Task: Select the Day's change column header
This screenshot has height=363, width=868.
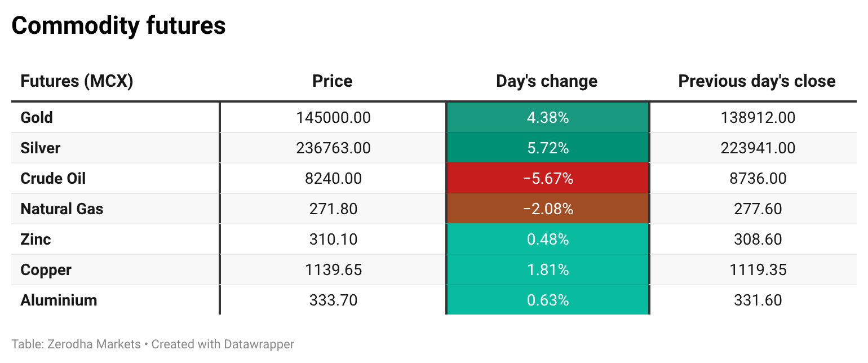Action: pyautogui.click(x=547, y=81)
